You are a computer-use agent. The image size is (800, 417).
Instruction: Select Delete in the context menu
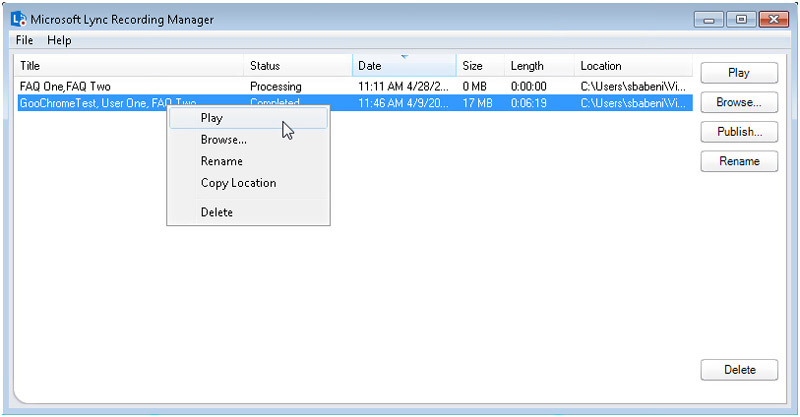click(216, 212)
